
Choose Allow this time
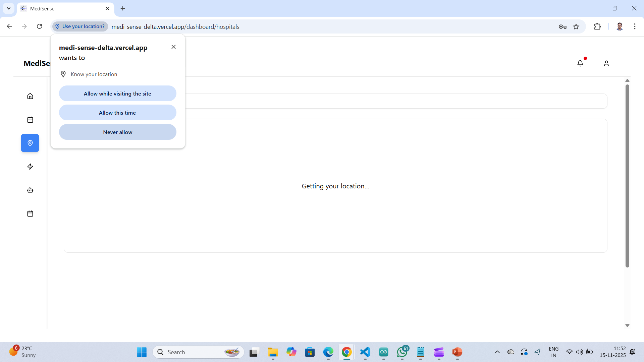[x=117, y=113]
